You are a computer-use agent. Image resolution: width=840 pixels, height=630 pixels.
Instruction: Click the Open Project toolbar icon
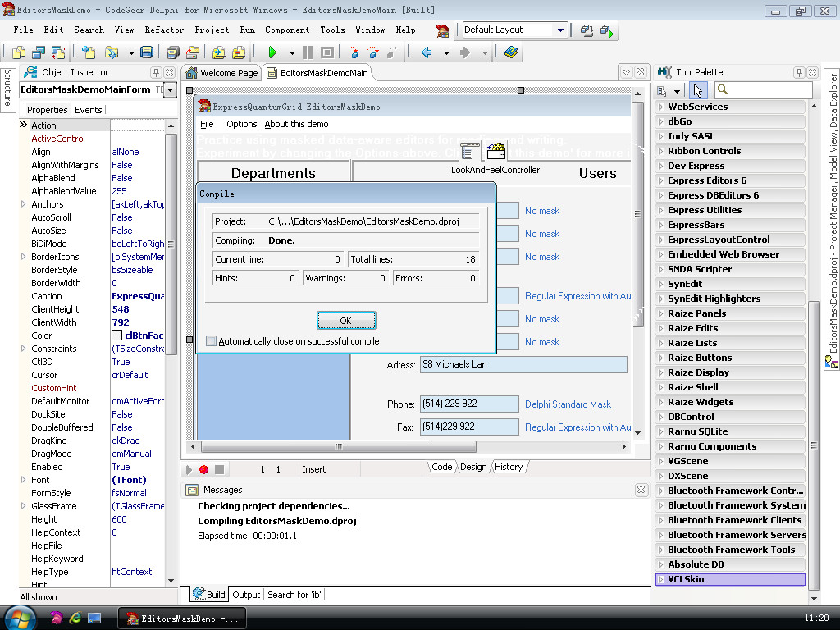point(192,52)
